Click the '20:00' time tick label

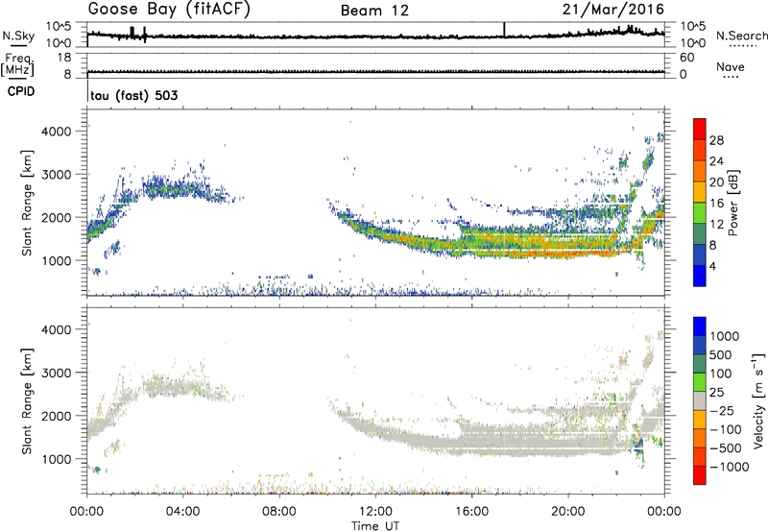pyautogui.click(x=568, y=512)
